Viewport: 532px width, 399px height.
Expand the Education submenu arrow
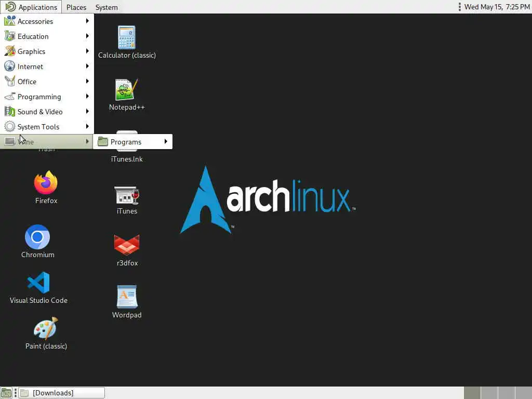pos(87,36)
